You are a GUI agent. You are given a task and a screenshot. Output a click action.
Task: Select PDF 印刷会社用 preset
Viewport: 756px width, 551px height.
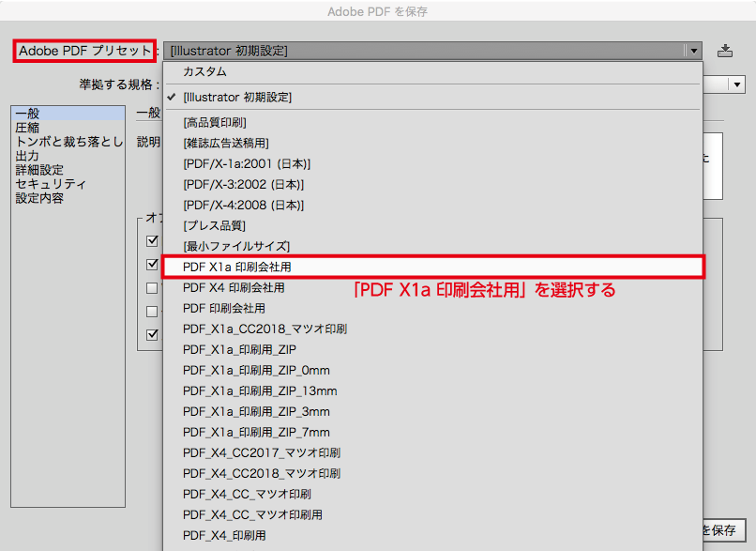(432, 308)
